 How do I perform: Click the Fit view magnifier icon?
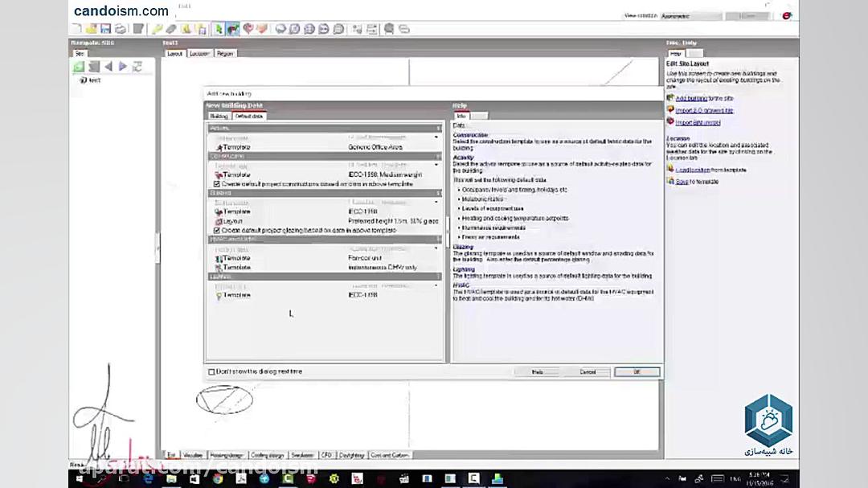click(x=309, y=29)
